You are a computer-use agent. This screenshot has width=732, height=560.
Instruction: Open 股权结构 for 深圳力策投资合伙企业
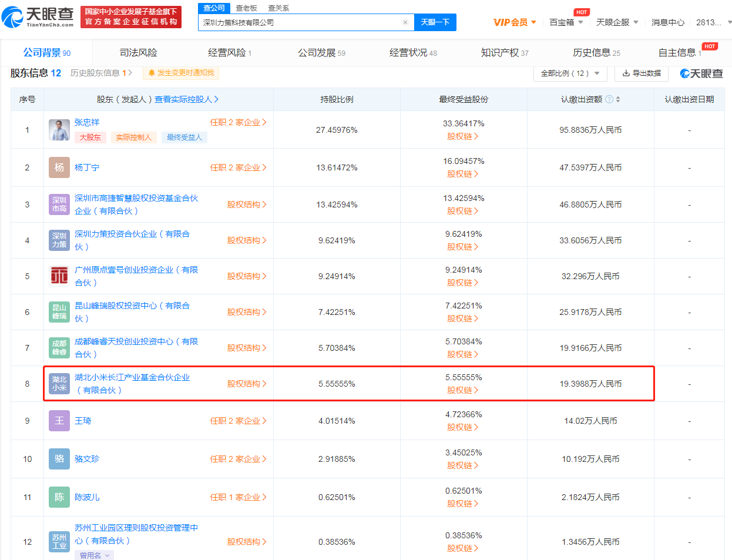point(246,240)
